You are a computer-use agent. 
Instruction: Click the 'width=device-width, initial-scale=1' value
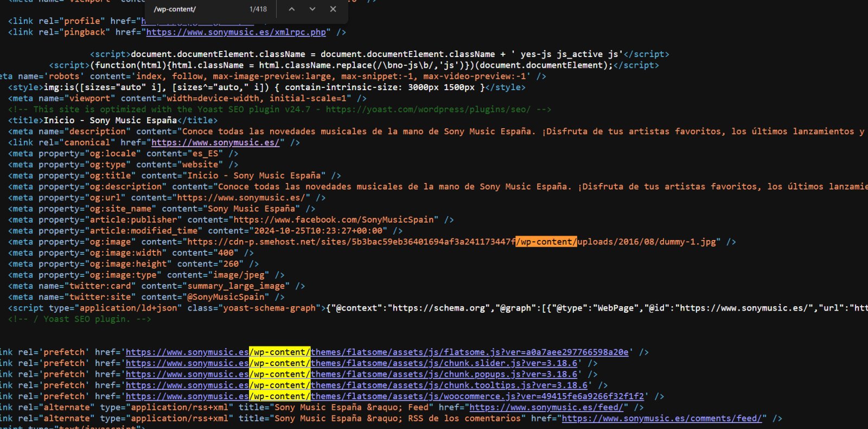click(257, 98)
